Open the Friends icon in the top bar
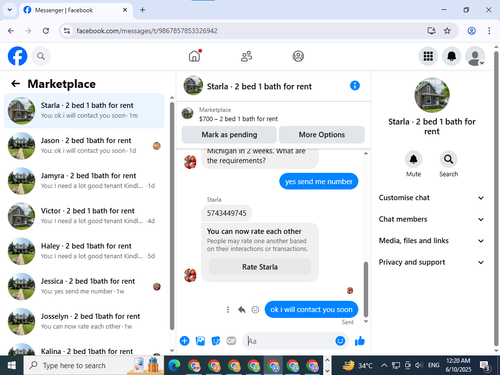Screen dimensions: 500x375 [x=246, y=56]
